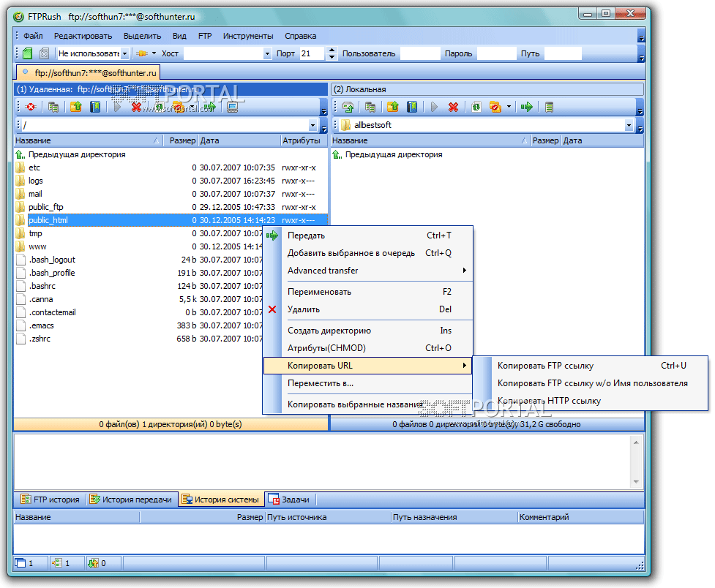Click the first drive icon in local toolbar
715x588 pixels.
click(x=348, y=107)
